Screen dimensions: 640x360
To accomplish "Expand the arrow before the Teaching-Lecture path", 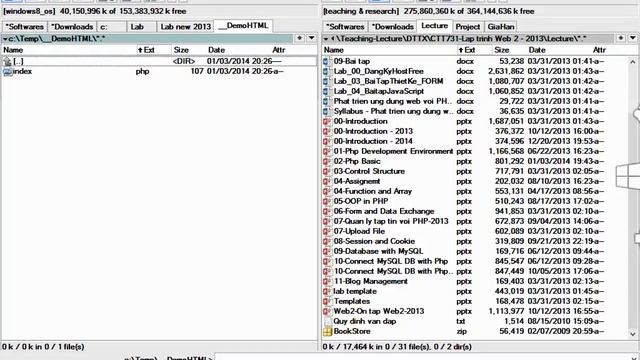I will click(x=326, y=39).
